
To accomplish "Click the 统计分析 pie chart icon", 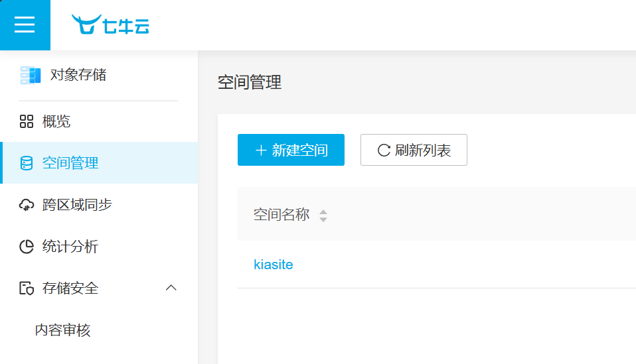I will click(27, 247).
